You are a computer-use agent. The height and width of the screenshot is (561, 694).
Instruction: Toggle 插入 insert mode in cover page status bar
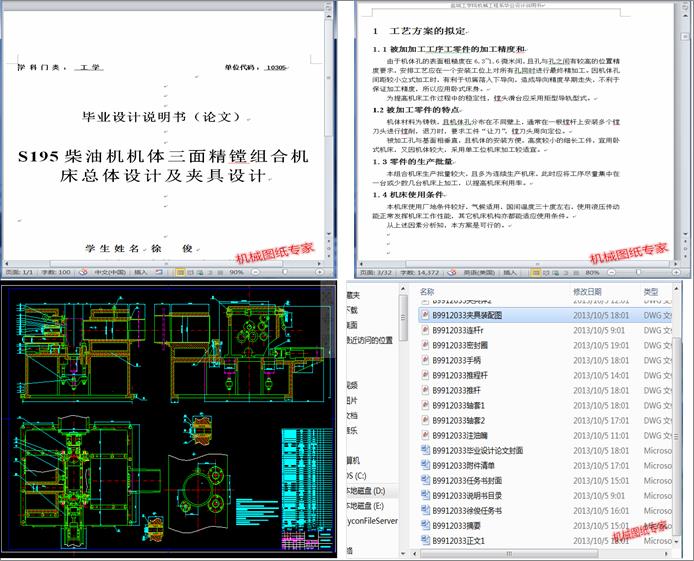click(140, 272)
